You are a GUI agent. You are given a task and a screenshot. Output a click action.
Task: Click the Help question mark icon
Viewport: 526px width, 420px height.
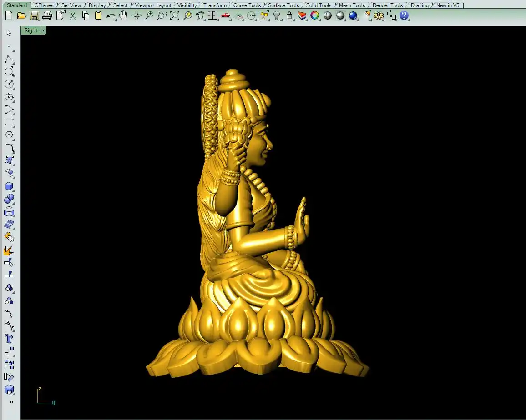coord(404,16)
